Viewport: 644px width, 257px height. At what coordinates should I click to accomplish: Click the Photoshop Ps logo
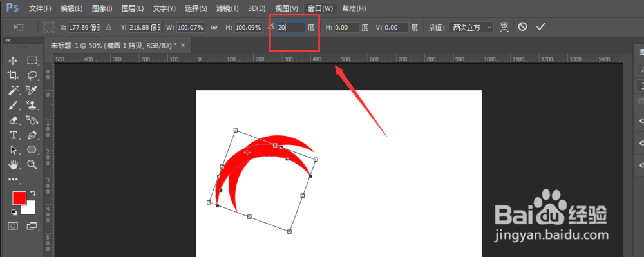12,8
